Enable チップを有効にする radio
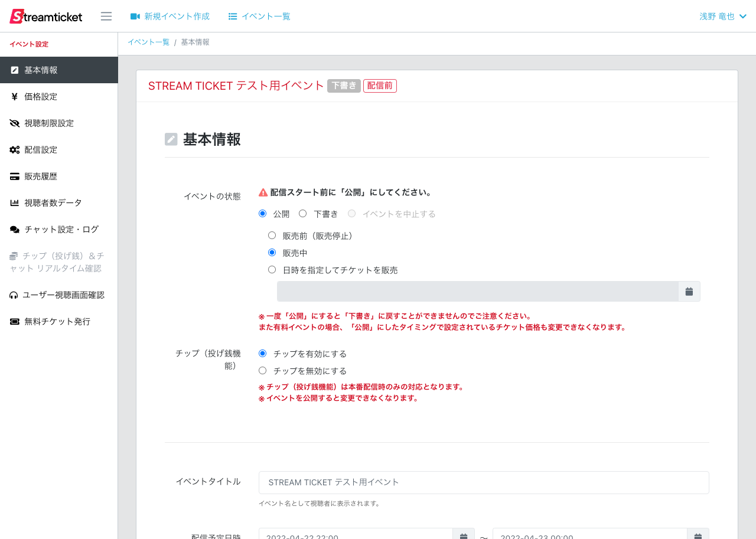Screen dimensions: 756x539 tap(262, 354)
